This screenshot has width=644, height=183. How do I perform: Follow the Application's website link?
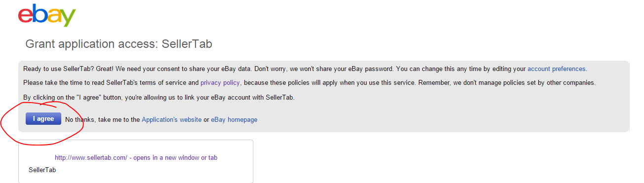171,119
